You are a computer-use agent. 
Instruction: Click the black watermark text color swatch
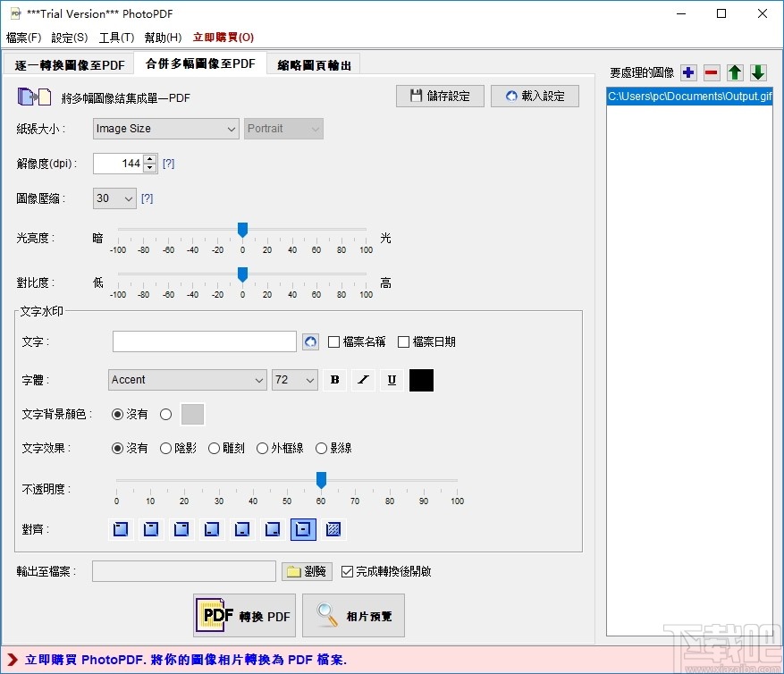coord(420,380)
